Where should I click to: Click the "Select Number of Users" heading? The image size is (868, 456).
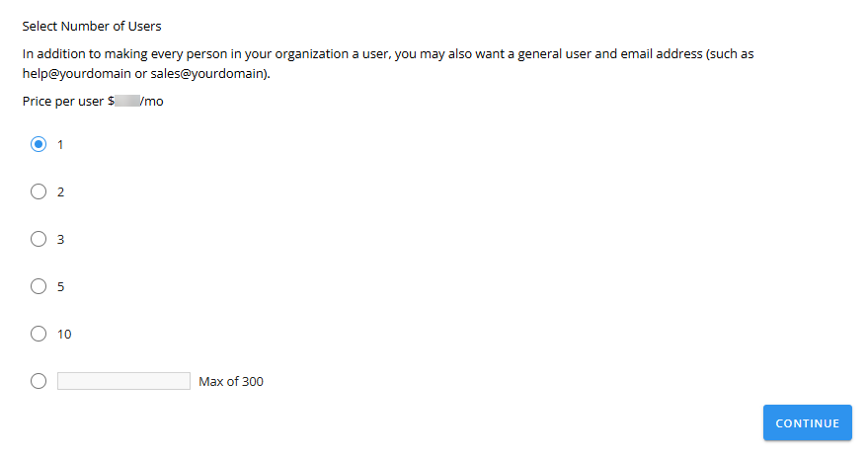(92, 26)
